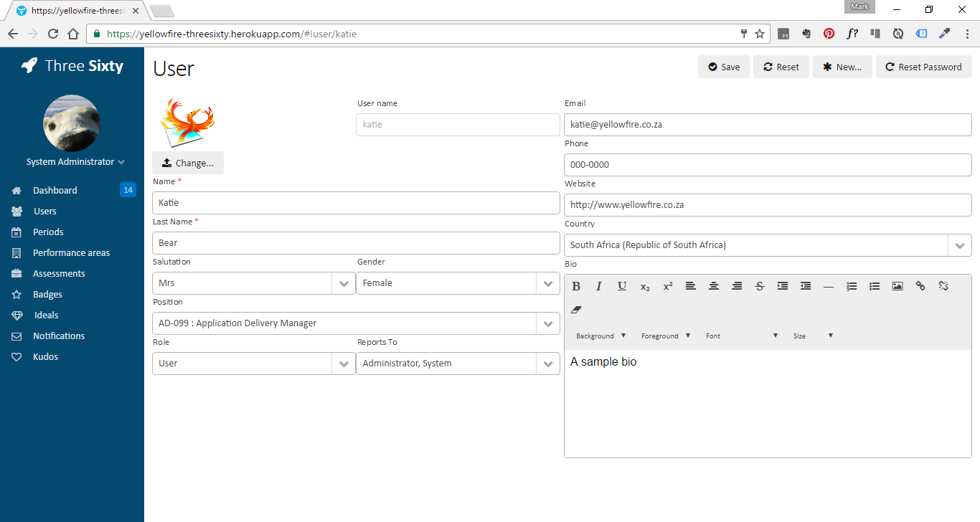The width and height of the screenshot is (980, 522).
Task: Insert horizontal rule in Bio editor
Action: (829, 286)
